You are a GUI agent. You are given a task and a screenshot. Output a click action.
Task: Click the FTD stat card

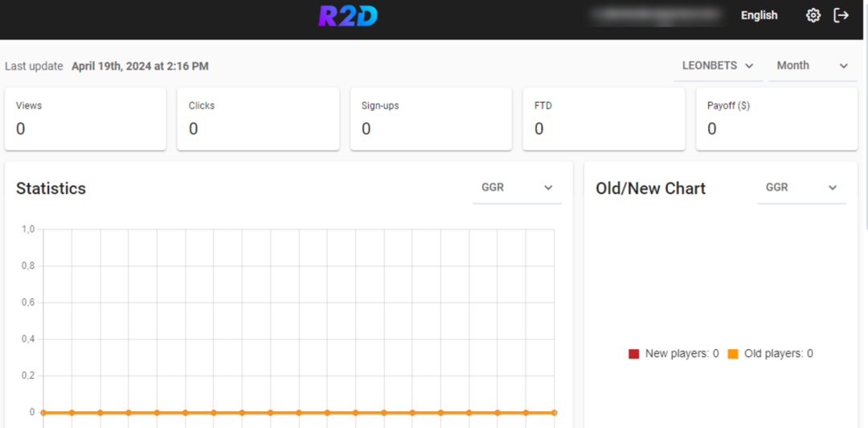[x=604, y=118]
